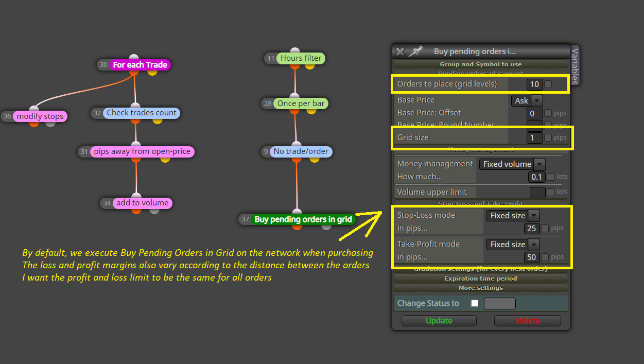Screen dimensions: 644x364
Task: Click the green Update button
Action: point(439,321)
